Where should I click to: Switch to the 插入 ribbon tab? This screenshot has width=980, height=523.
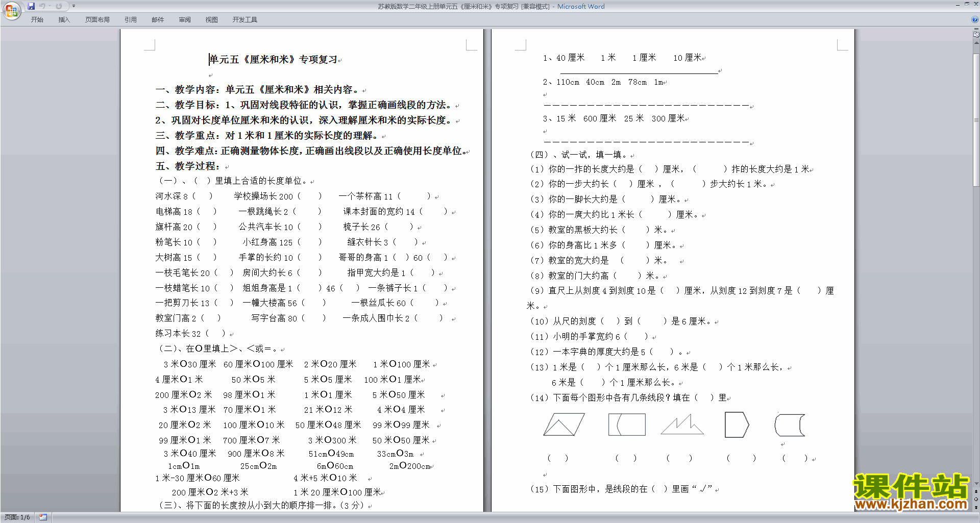click(x=64, y=19)
